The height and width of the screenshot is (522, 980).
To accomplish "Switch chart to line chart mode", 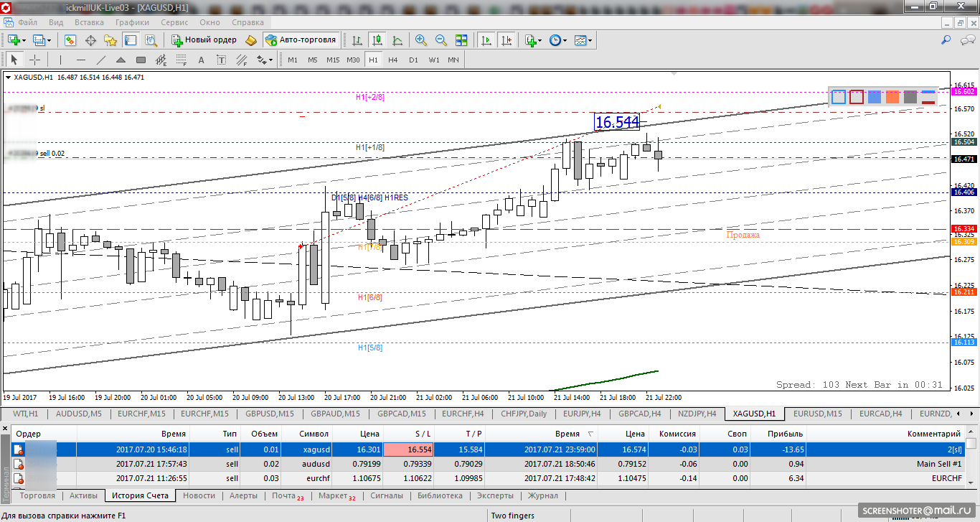I will [397, 40].
